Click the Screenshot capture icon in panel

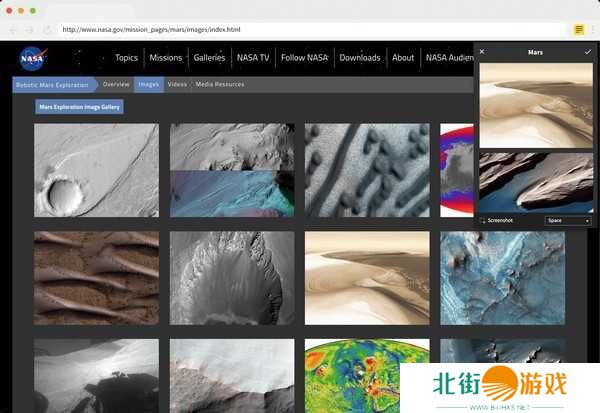pos(484,220)
